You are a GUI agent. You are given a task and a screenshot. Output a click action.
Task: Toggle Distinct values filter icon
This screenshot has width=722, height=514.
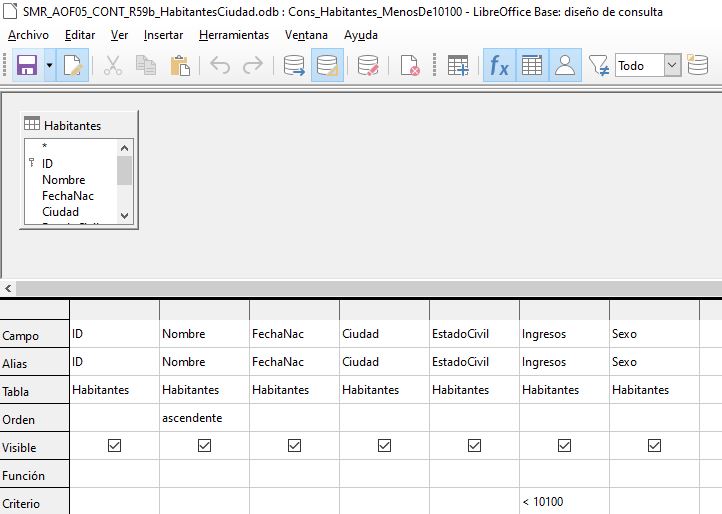tap(599, 65)
